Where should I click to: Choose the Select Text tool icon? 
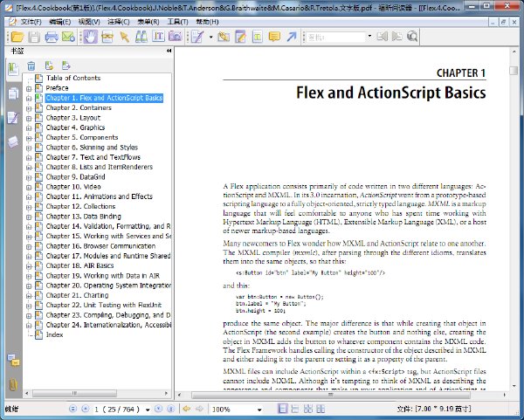pyautogui.click(x=107, y=37)
